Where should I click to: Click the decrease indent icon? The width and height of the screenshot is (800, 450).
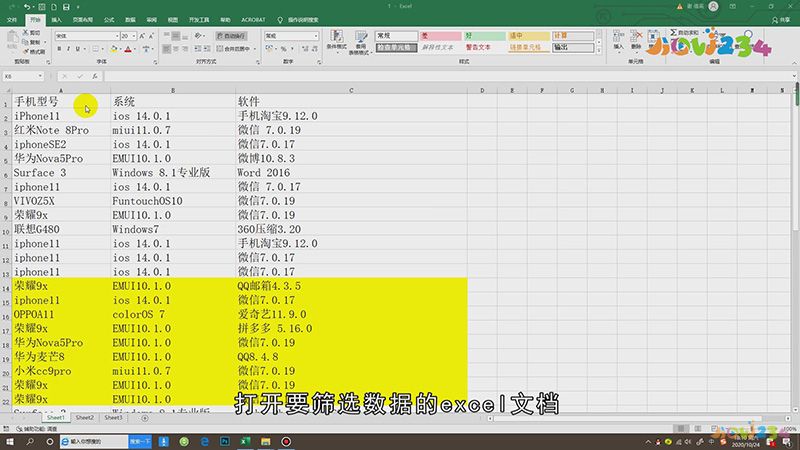click(197, 49)
